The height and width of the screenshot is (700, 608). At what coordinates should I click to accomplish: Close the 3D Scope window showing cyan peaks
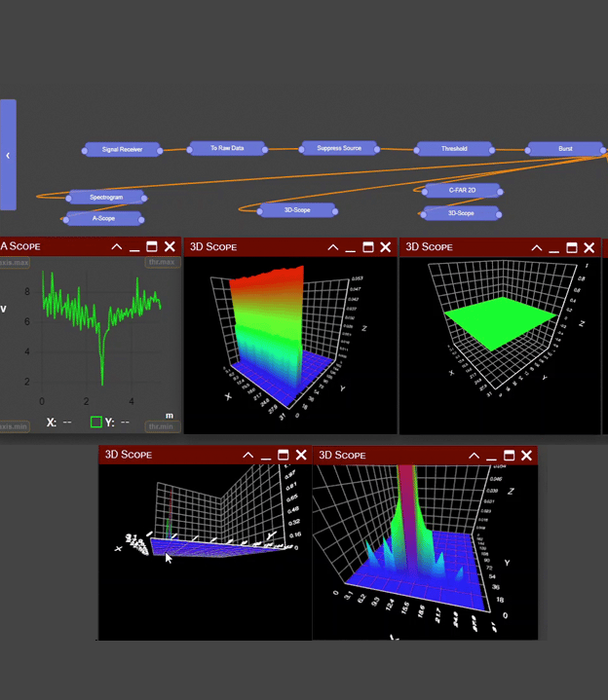click(x=527, y=456)
